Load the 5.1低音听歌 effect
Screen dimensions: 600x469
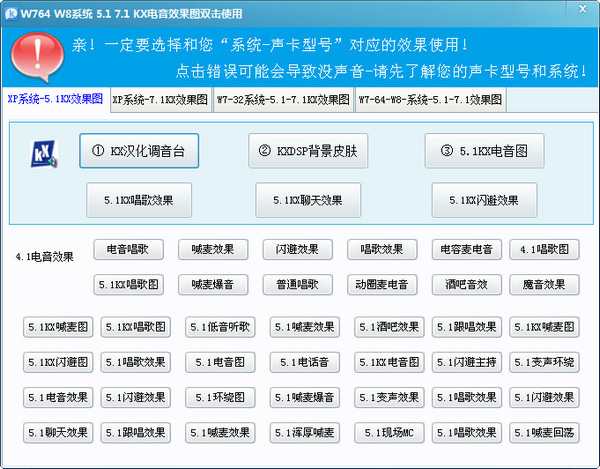tap(220, 327)
